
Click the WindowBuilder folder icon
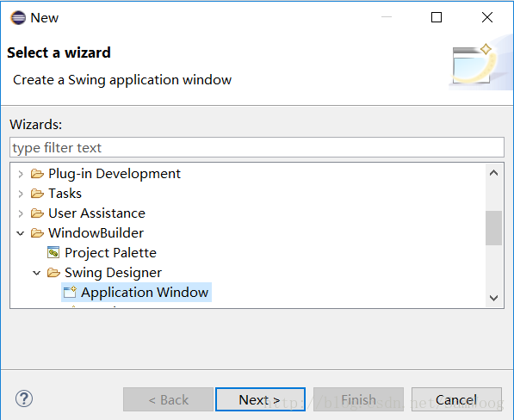(37, 233)
